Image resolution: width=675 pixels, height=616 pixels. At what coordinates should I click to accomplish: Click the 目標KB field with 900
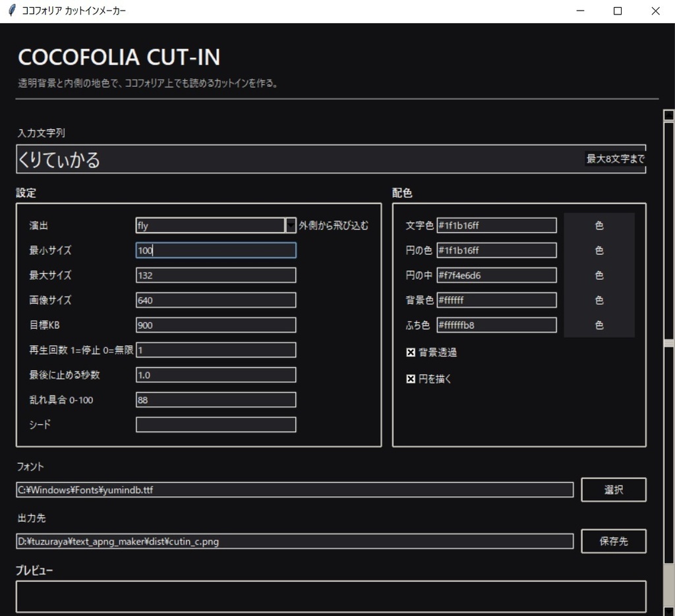click(216, 325)
